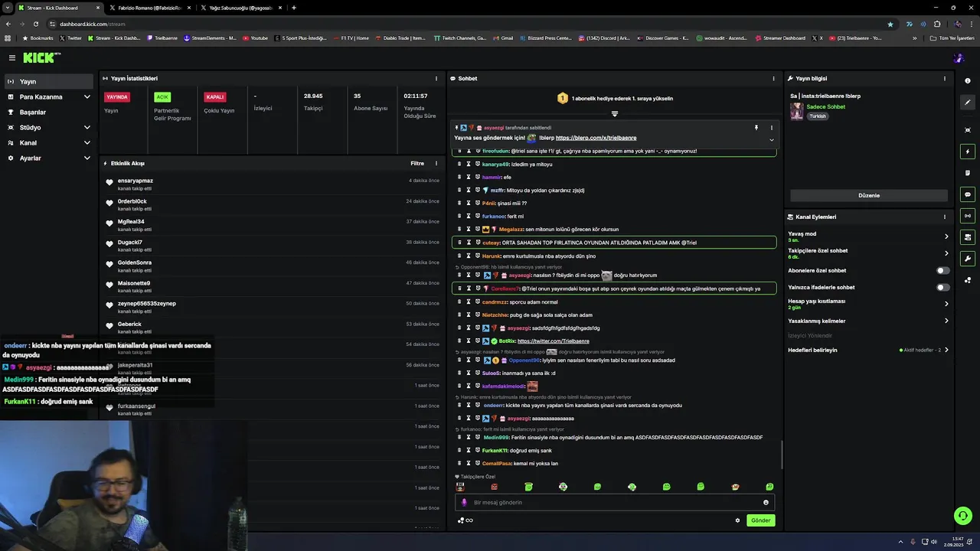This screenshot has height=551, width=980.
Task: Unpin the pinned chat message
Action: [x=756, y=128]
